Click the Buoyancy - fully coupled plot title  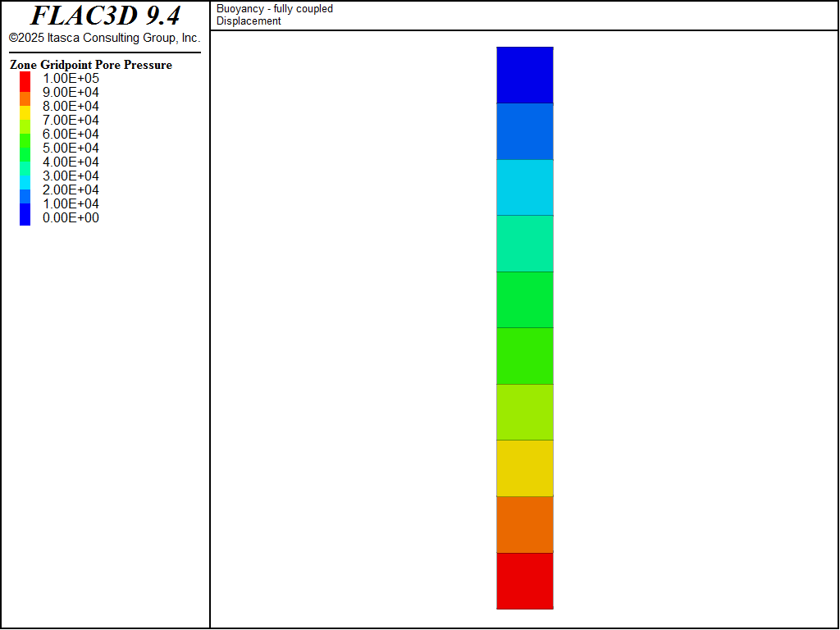click(x=275, y=9)
